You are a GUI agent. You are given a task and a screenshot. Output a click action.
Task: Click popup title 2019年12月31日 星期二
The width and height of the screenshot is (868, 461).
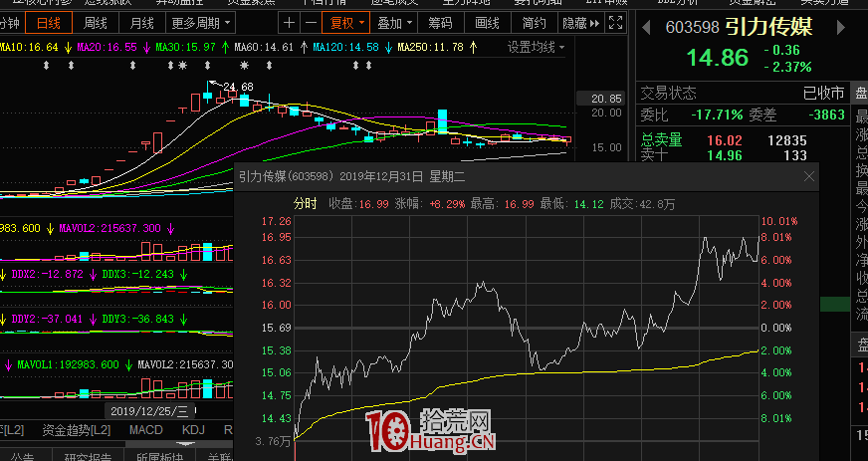coord(402,176)
